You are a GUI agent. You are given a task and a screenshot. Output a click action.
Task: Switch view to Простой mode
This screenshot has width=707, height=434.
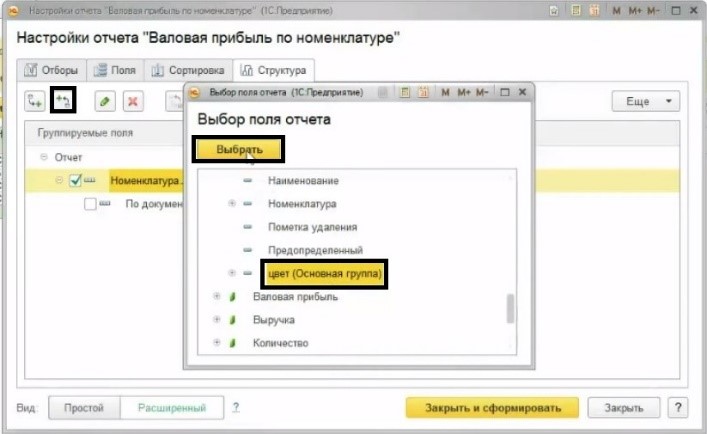pyautogui.click(x=84, y=408)
